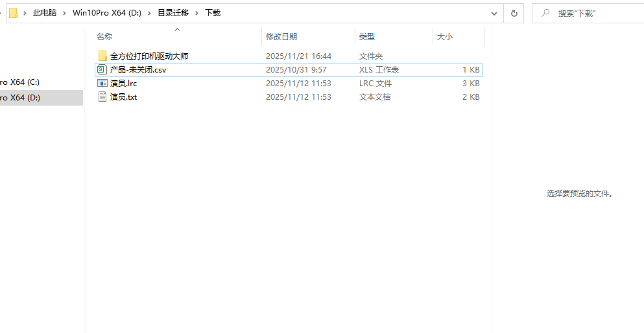Navigate to Win10Pro X64 (D:) breadcrumb

point(107,13)
